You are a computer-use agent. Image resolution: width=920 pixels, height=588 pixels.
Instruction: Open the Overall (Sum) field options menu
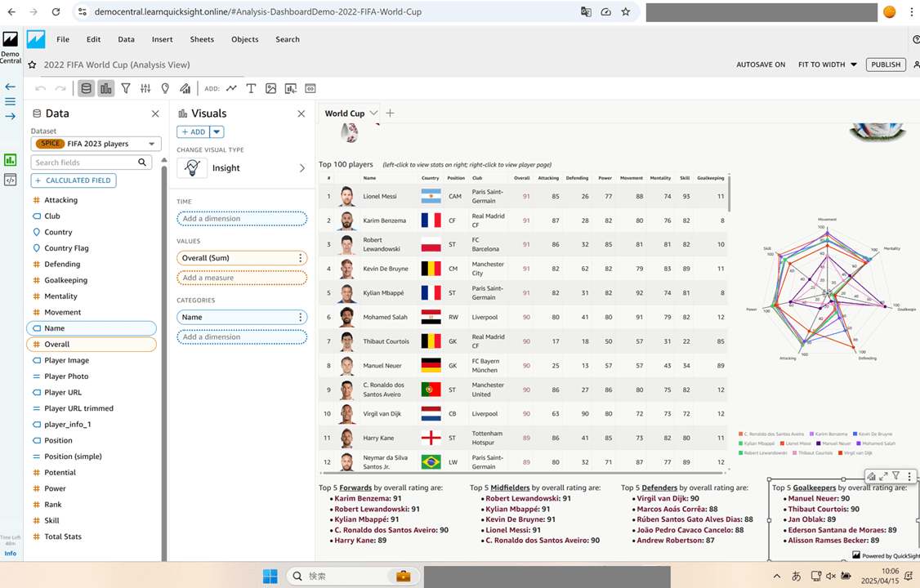301,258
